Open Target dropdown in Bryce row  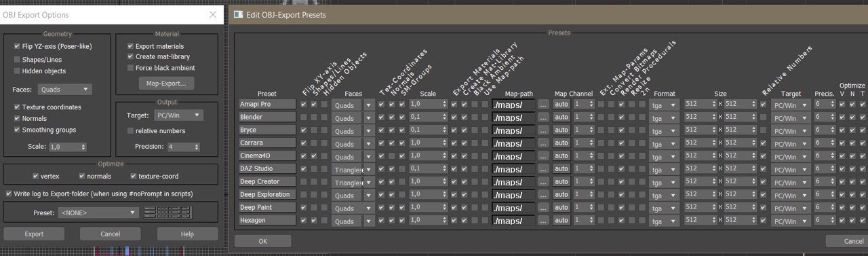[x=790, y=130]
